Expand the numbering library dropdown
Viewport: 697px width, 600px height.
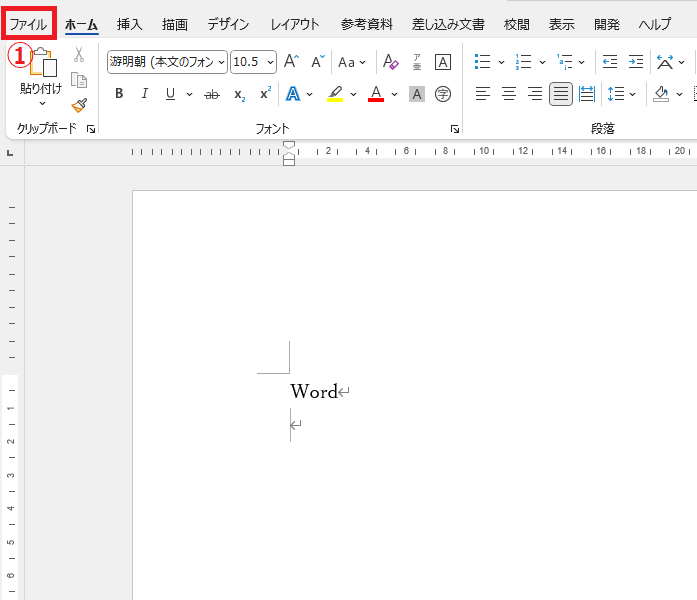(542, 62)
